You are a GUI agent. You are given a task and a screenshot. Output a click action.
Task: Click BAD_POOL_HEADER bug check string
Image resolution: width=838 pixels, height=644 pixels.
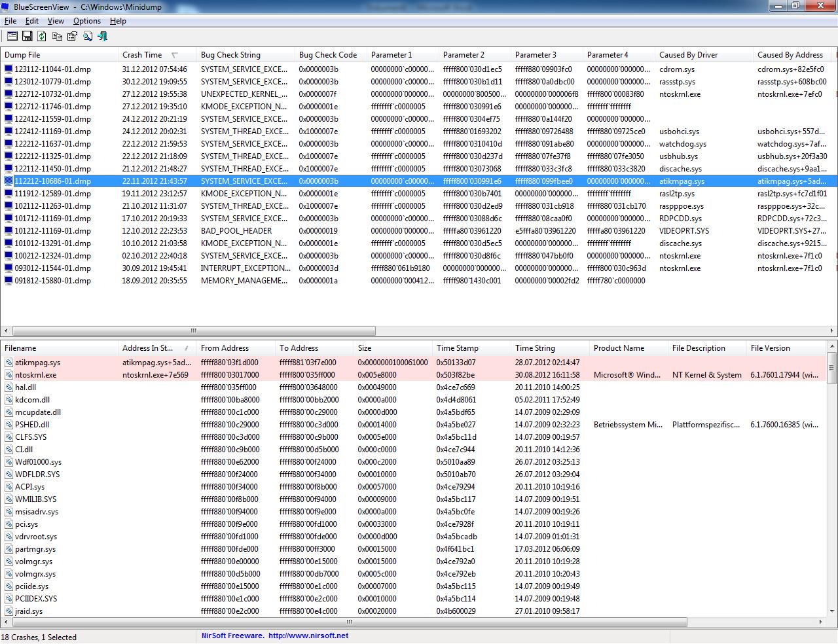pyautogui.click(x=236, y=231)
